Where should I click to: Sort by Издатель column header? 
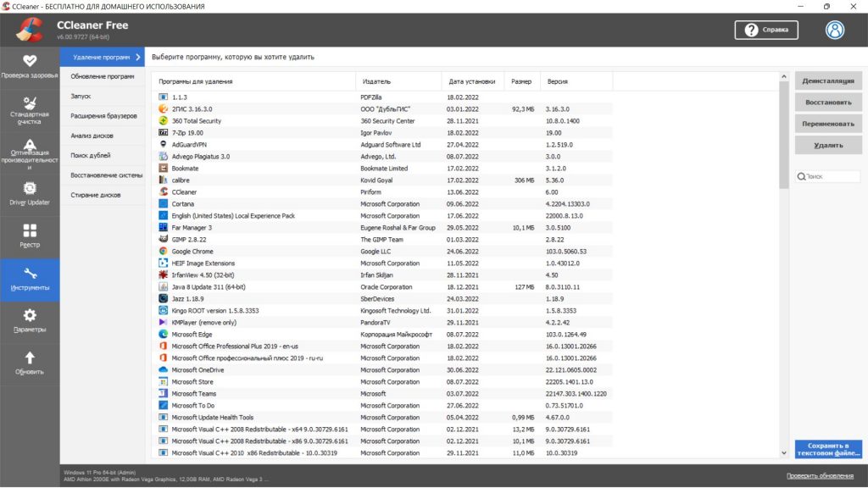tap(398, 81)
